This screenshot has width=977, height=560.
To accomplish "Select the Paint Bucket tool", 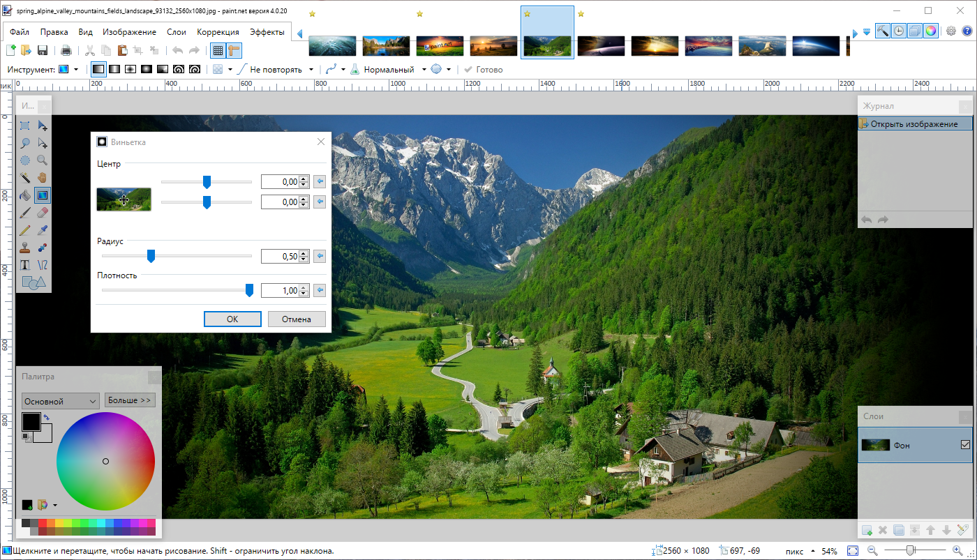I will point(25,195).
